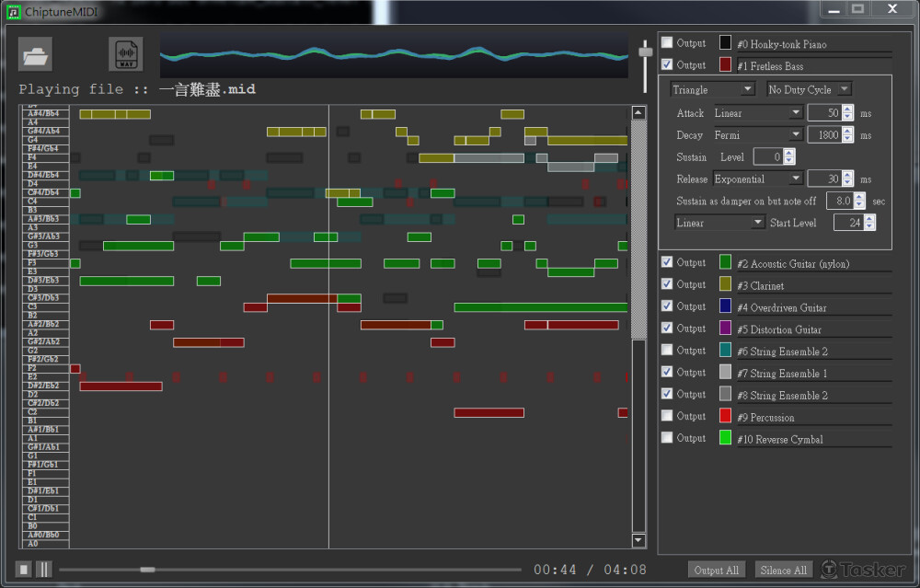Click inside the Attack time field
Viewport: 920px width, 588px height.
point(822,113)
